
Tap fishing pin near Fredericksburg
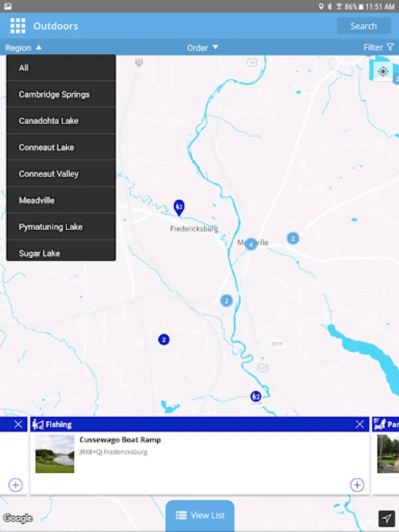click(179, 207)
